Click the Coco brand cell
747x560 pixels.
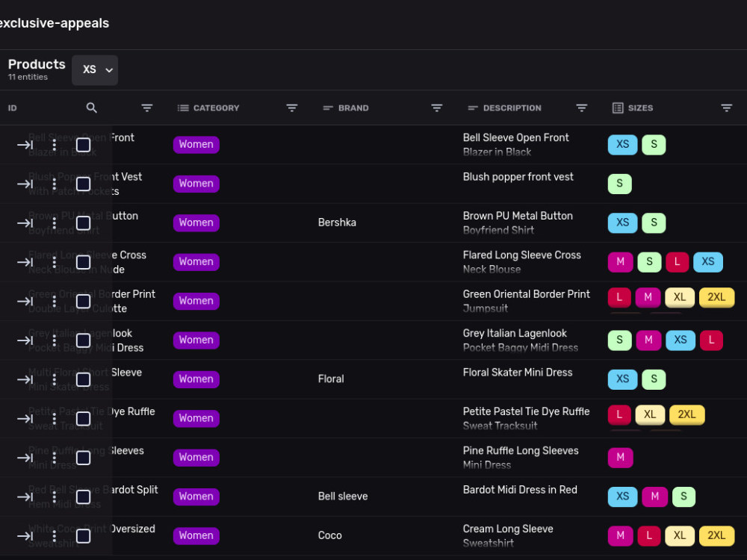pos(329,535)
